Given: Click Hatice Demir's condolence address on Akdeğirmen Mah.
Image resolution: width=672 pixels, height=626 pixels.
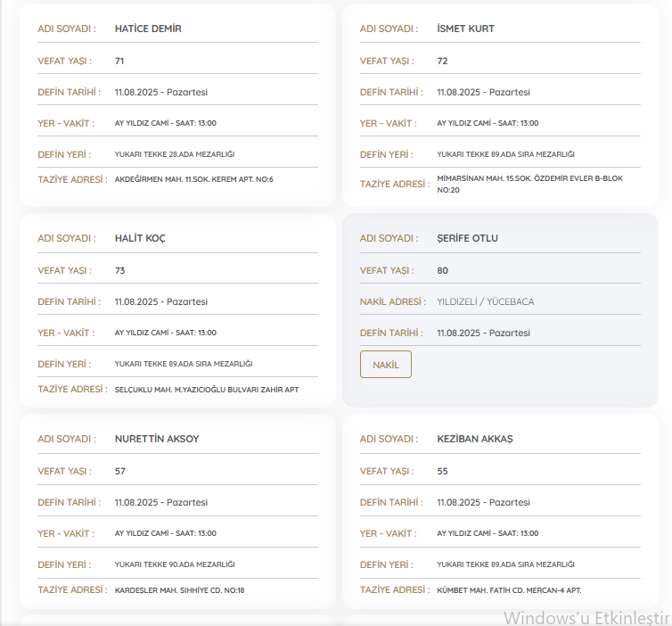Looking at the screenshot, I should tap(193, 179).
